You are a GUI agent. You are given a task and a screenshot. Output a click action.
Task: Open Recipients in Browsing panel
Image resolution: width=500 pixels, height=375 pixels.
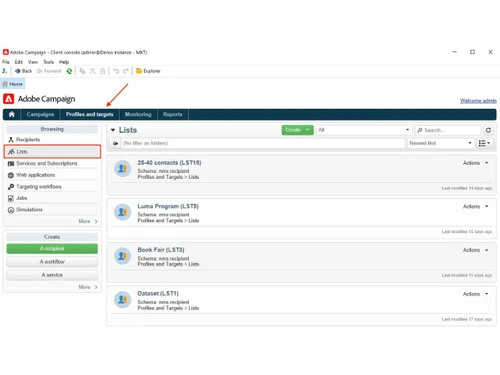tap(52, 140)
